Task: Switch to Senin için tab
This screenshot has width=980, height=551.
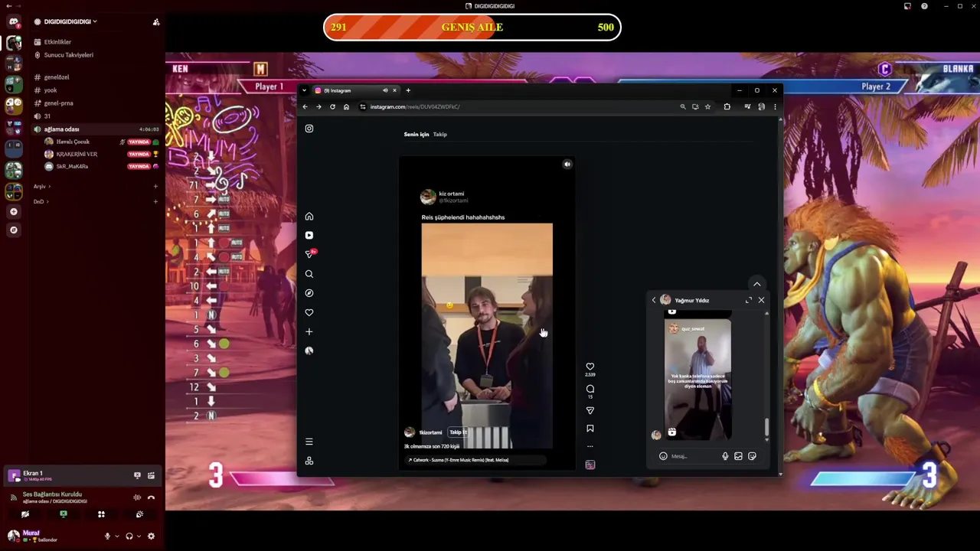Action: 416,134
